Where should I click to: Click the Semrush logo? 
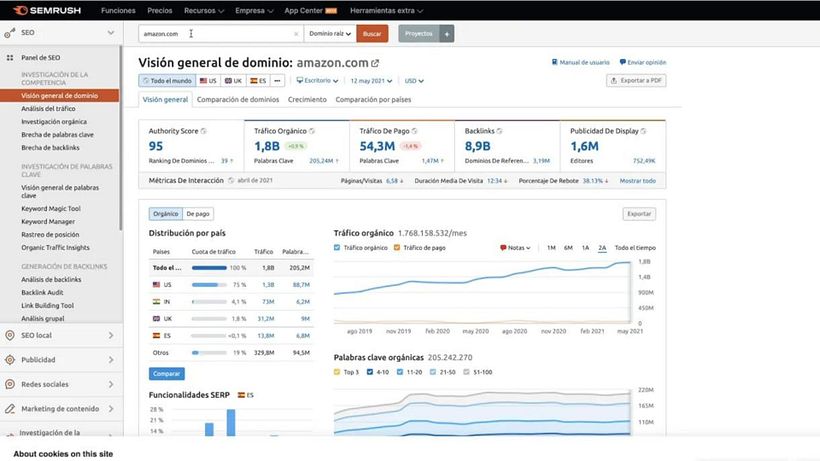pos(47,10)
